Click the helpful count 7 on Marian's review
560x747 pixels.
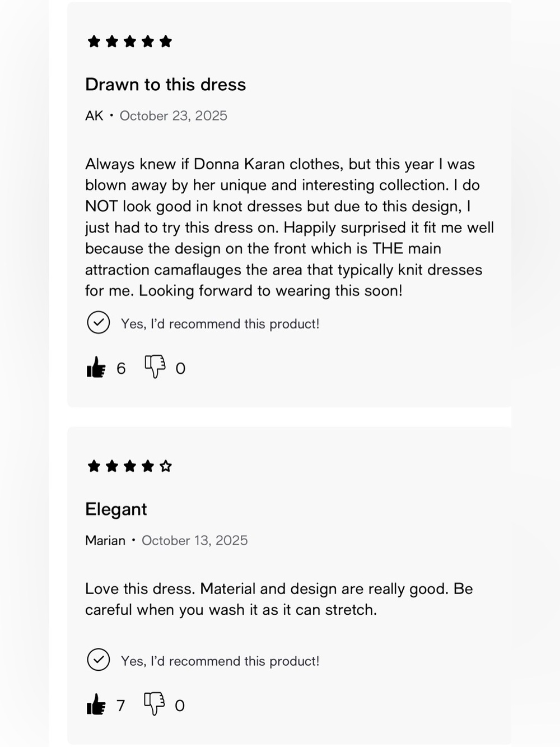click(x=120, y=706)
